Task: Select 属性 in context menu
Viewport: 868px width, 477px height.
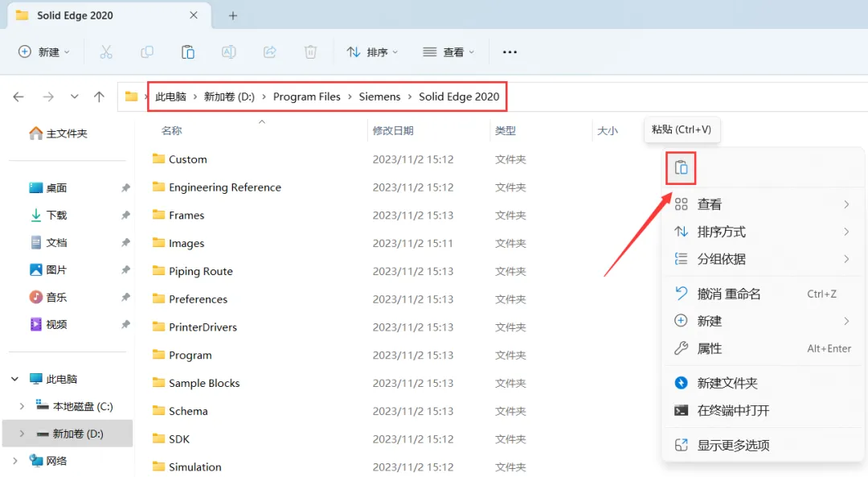Action: coord(762,348)
